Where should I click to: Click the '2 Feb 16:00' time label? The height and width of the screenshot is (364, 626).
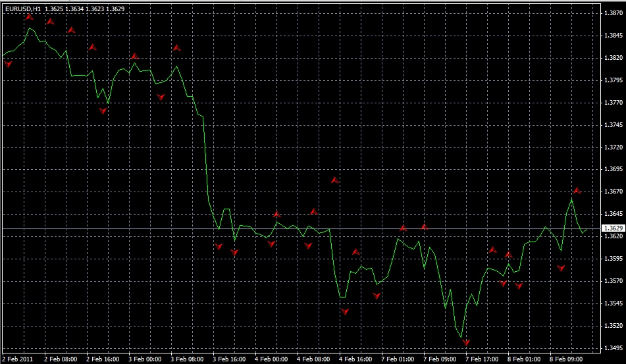[x=103, y=359]
